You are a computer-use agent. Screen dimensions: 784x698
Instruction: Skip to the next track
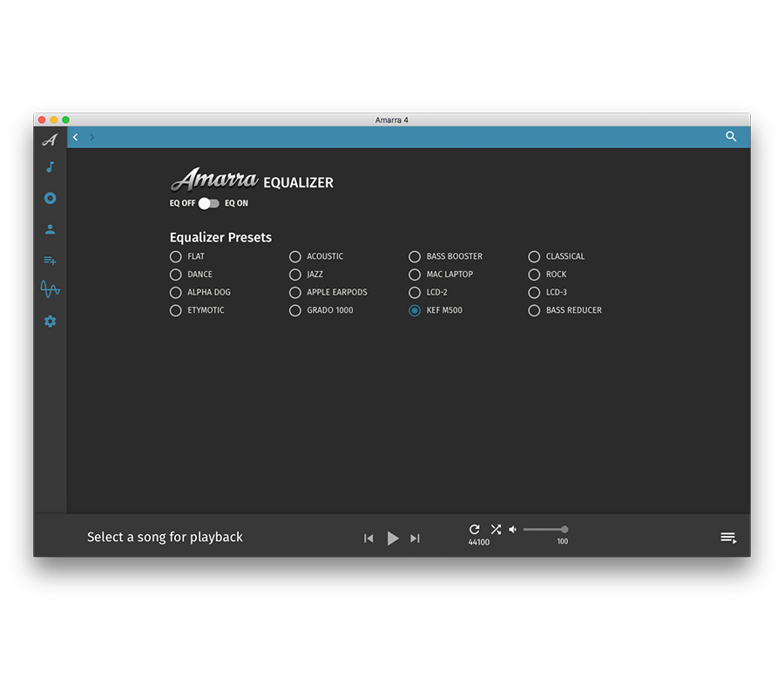pyautogui.click(x=415, y=539)
